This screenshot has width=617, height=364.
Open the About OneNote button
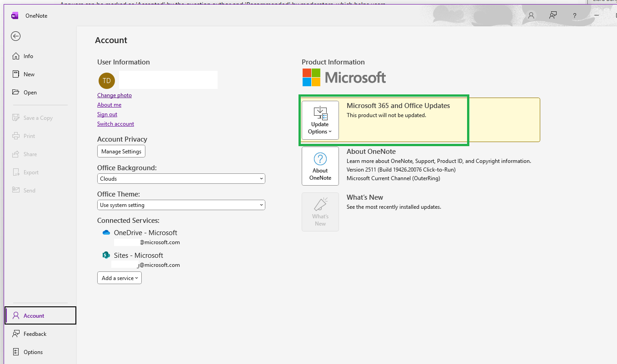320,166
